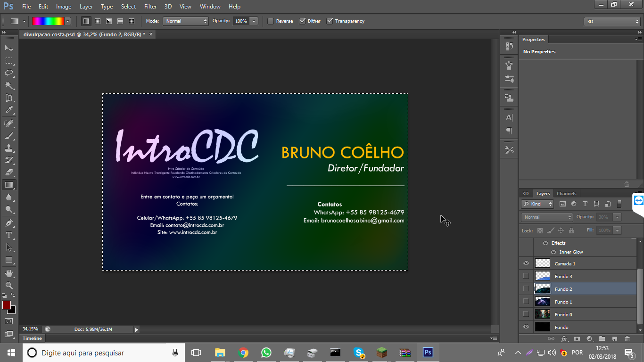
Task: Enable the Reverse checkbox
Action: [x=271, y=21]
